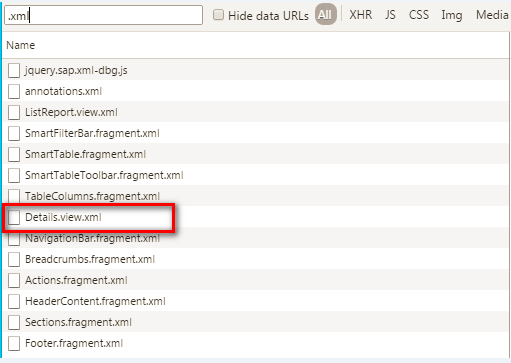The width and height of the screenshot is (511, 363).
Task: Open the Actions.fragment.xml request
Action: coord(76,280)
